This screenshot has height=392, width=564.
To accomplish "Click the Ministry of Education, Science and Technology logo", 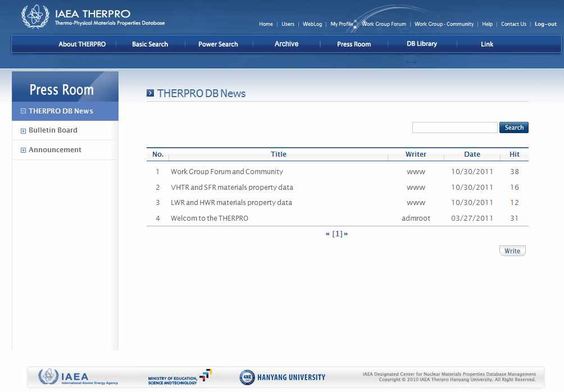I will [x=174, y=377].
